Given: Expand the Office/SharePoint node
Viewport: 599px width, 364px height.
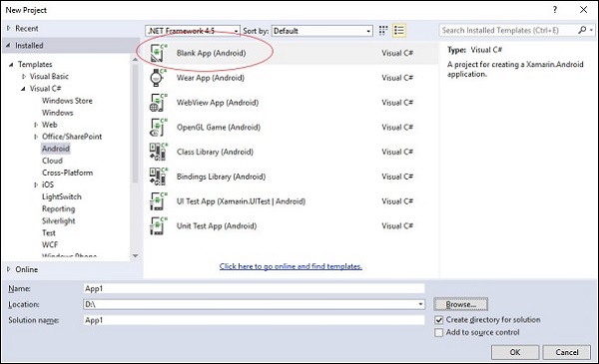Looking at the screenshot, I should (36, 137).
